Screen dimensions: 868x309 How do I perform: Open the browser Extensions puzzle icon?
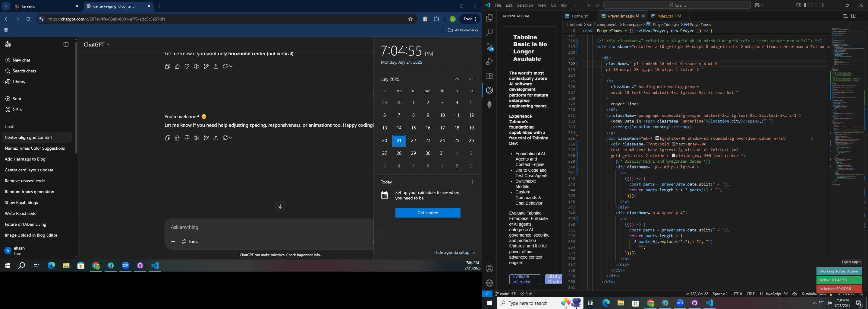pyautogui.click(x=437, y=19)
